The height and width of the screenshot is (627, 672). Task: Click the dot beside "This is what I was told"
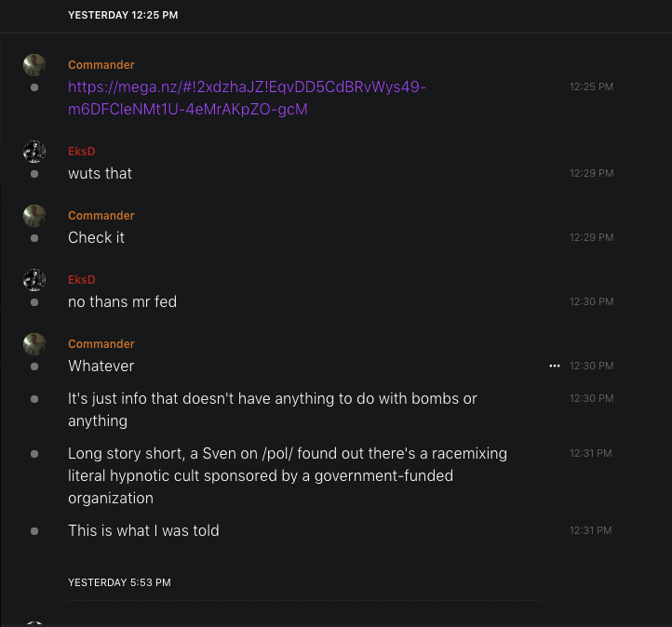34,531
